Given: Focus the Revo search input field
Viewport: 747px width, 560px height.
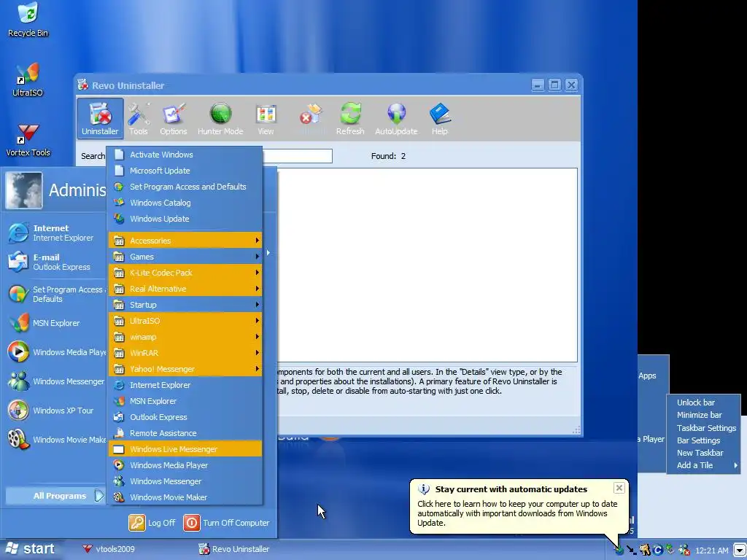Looking at the screenshot, I should [298, 156].
